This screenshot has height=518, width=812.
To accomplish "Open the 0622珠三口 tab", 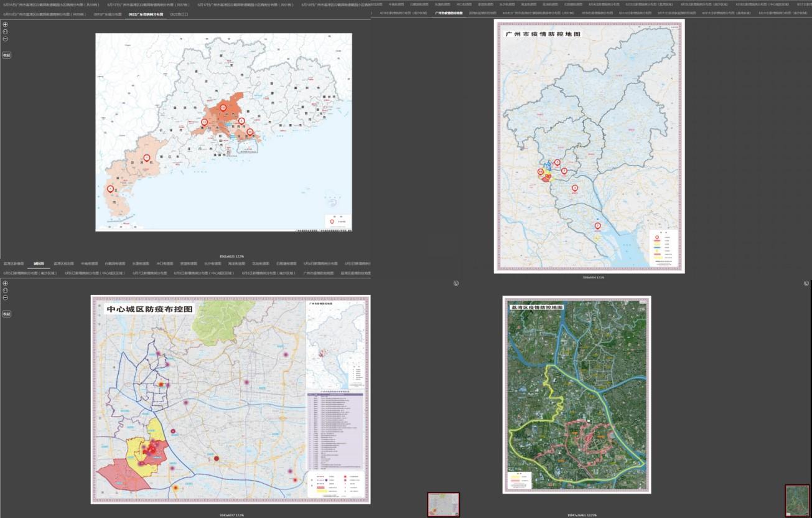I will (x=179, y=13).
